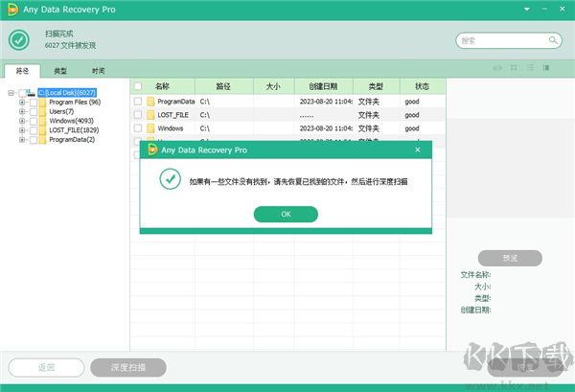Sort by the 创建日期 column header
575x392 pixels.
(324, 86)
